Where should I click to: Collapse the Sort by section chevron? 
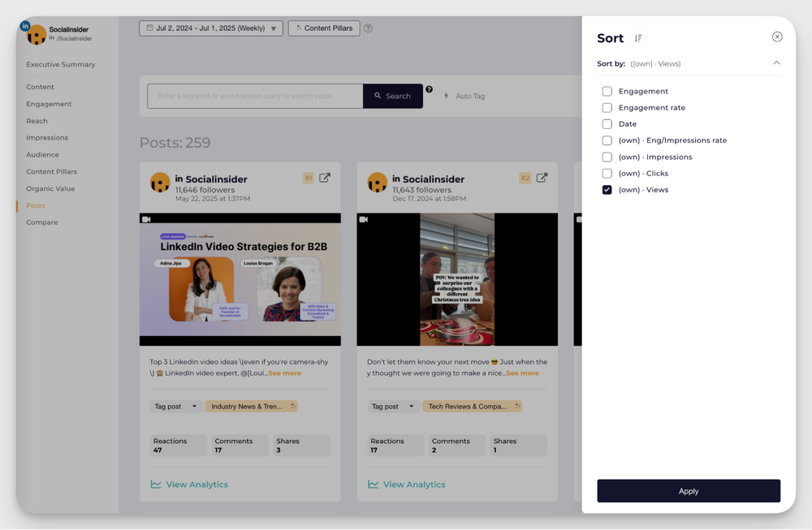pyautogui.click(x=776, y=63)
